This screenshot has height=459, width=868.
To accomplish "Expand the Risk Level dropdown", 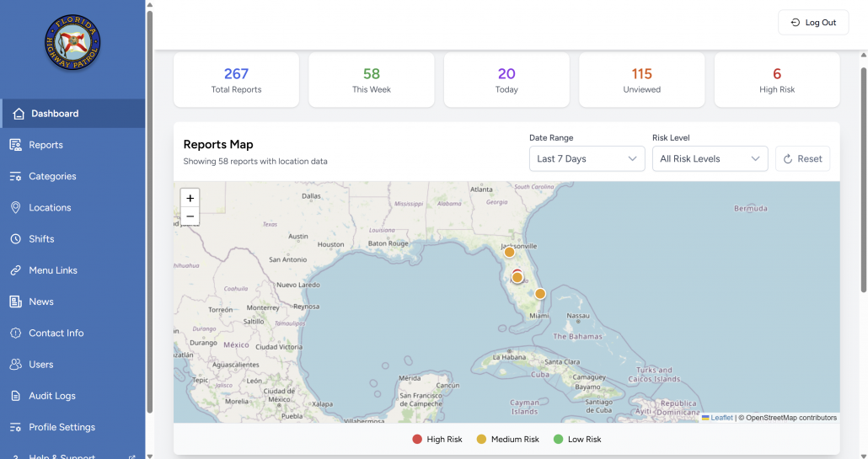I will click(710, 158).
